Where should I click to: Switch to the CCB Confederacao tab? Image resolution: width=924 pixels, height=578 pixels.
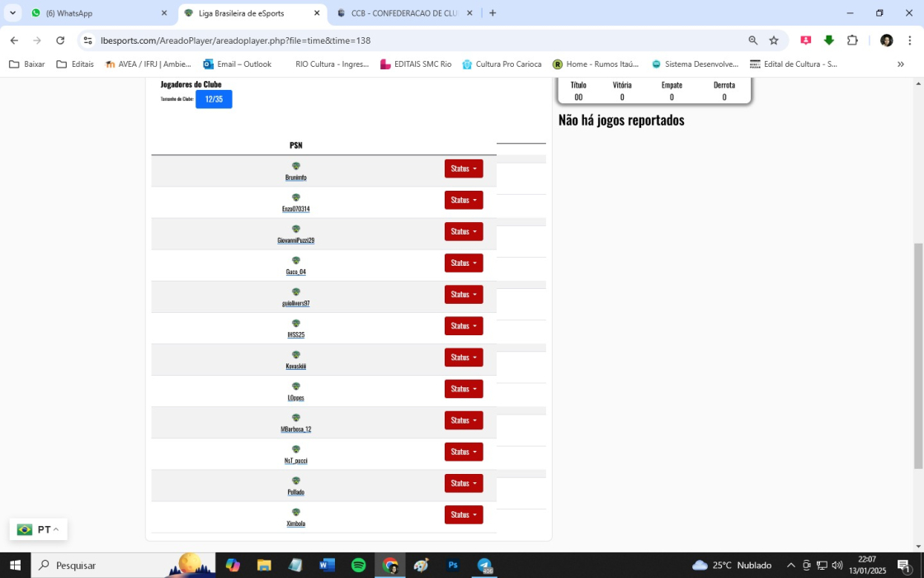click(x=404, y=13)
